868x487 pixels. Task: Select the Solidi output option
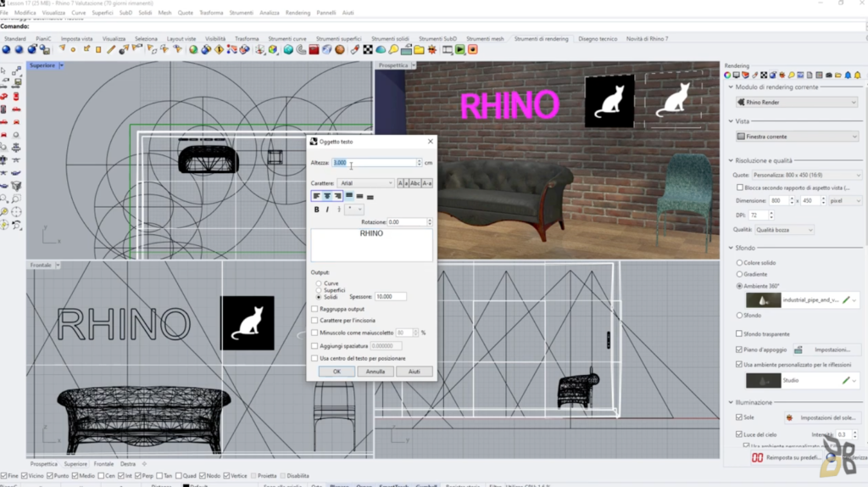click(x=319, y=297)
